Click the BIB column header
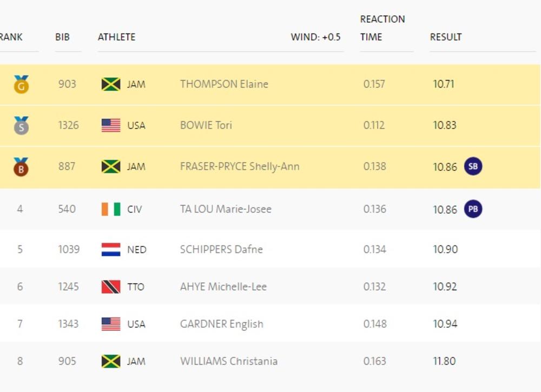 (x=62, y=37)
